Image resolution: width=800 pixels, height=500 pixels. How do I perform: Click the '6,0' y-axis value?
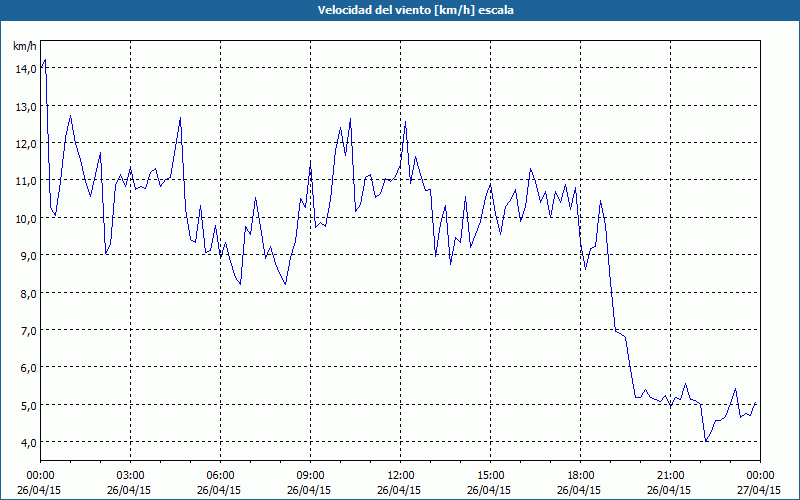(29, 368)
